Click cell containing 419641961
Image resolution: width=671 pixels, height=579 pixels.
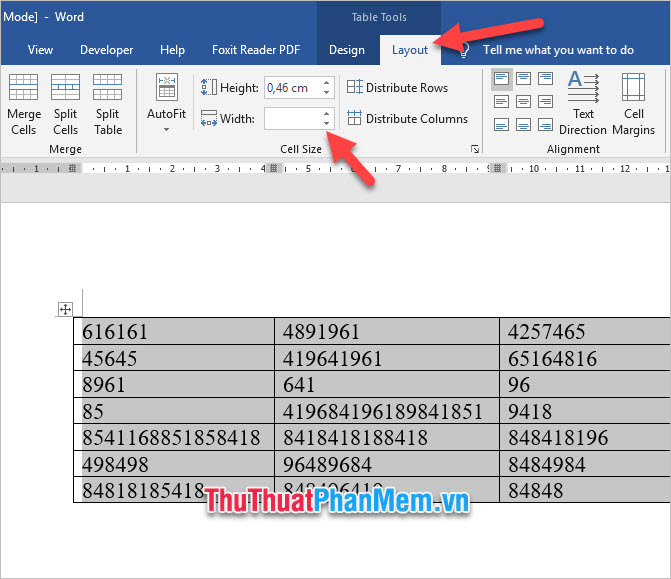point(387,358)
